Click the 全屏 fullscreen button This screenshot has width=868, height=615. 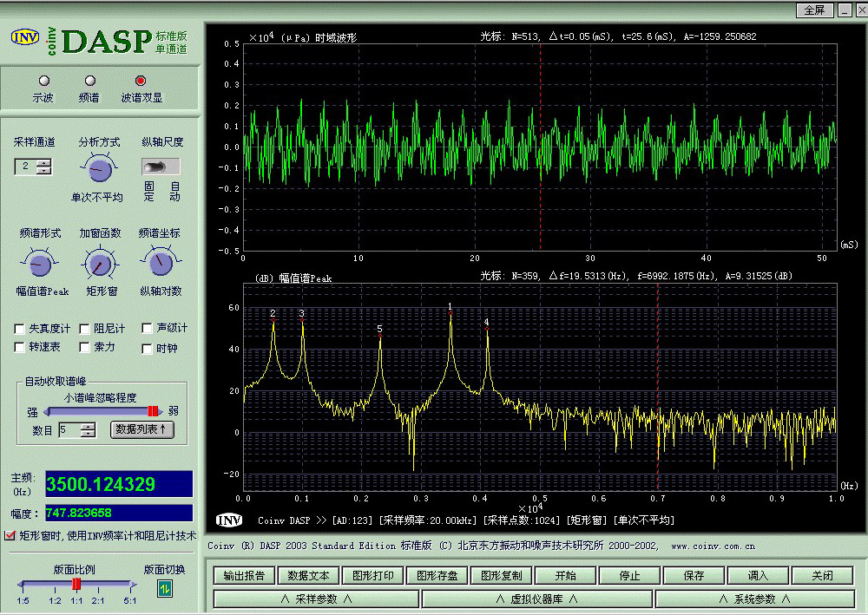[x=814, y=10]
